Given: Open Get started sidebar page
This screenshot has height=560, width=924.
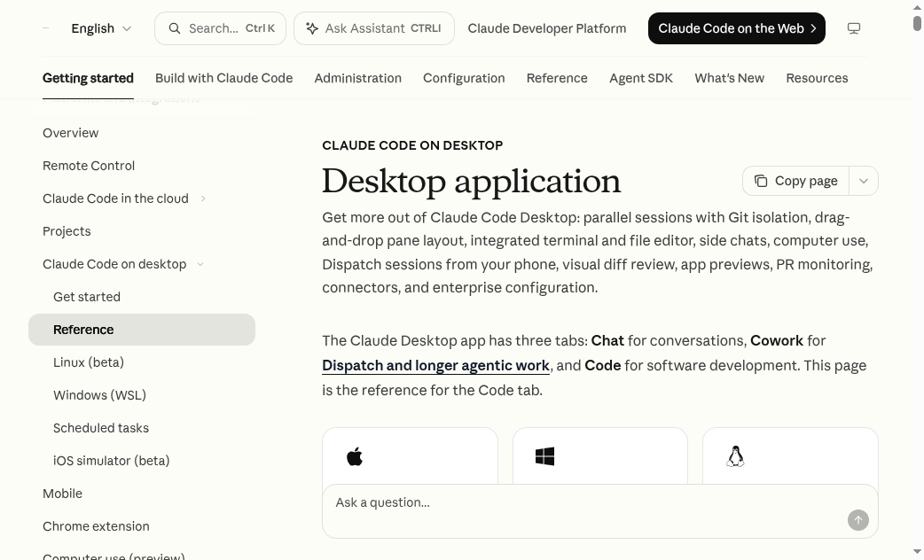Looking at the screenshot, I should [141, 297].
